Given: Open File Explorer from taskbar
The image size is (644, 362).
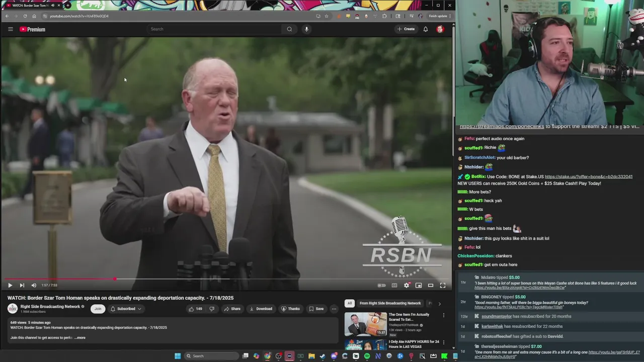Looking at the screenshot, I should 311,356.
